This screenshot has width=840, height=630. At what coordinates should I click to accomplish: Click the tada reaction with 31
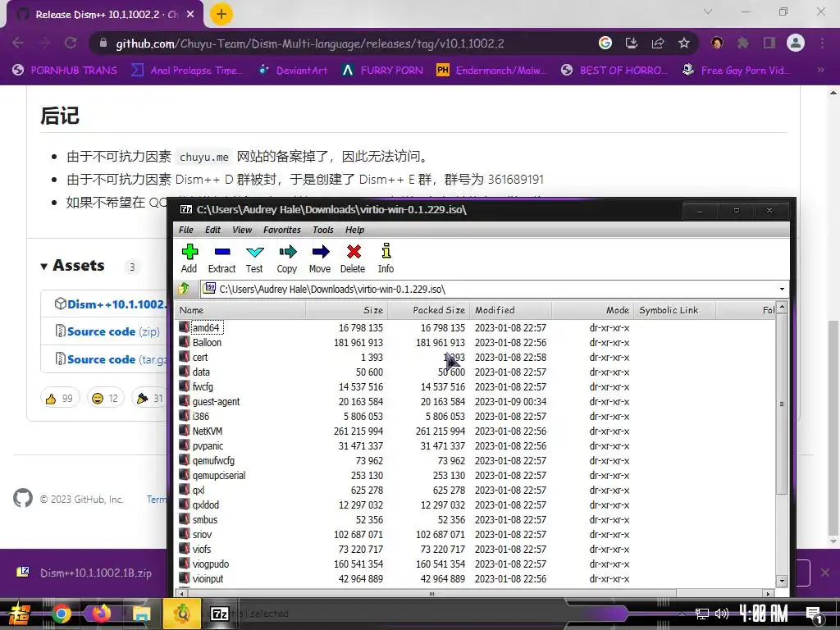coord(149,399)
